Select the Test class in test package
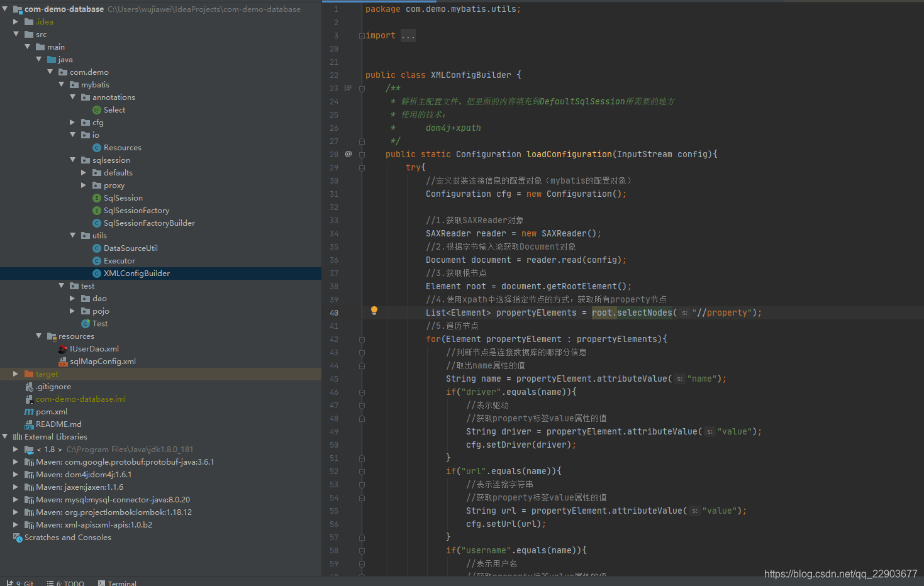 (100, 324)
